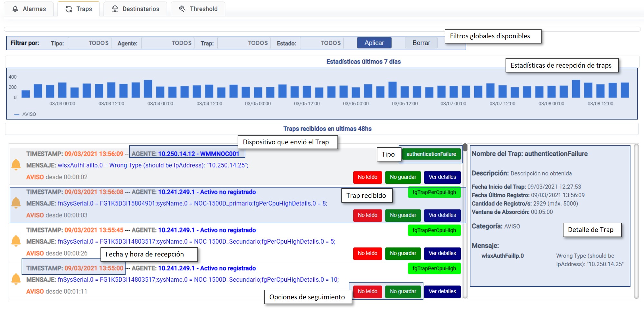This screenshot has width=644, height=310.
Task: Click the bell icon beside the 13:55:45 trap
Action: (16, 241)
